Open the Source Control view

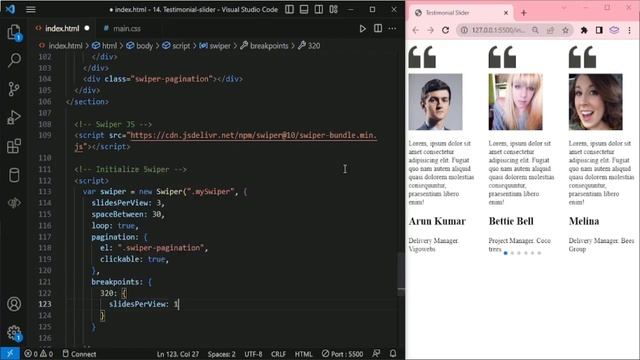[x=14, y=89]
